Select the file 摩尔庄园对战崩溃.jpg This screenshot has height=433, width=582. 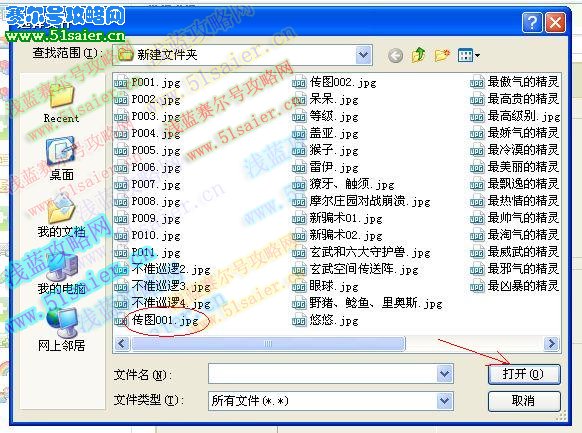coord(361,201)
